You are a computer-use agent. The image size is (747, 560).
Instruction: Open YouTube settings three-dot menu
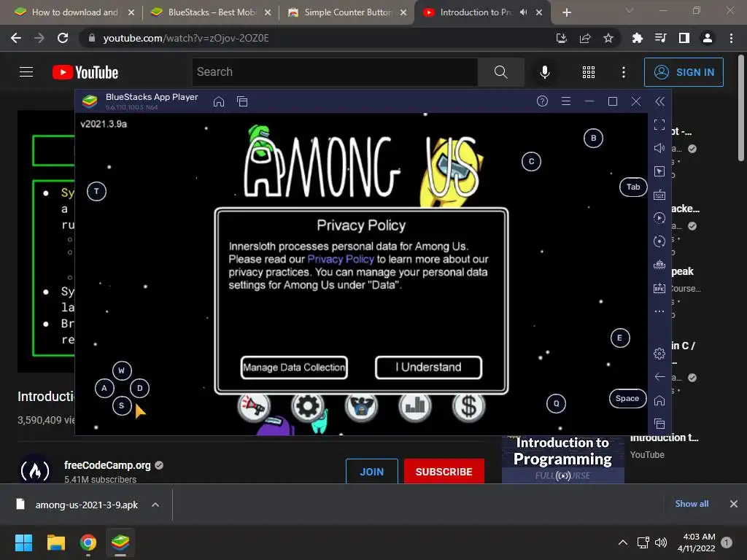pyautogui.click(x=624, y=72)
